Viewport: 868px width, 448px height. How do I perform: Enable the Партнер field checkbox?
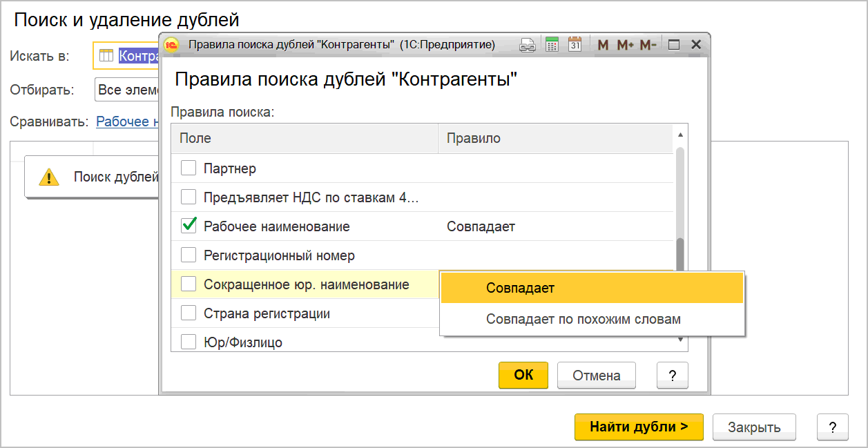point(189,168)
